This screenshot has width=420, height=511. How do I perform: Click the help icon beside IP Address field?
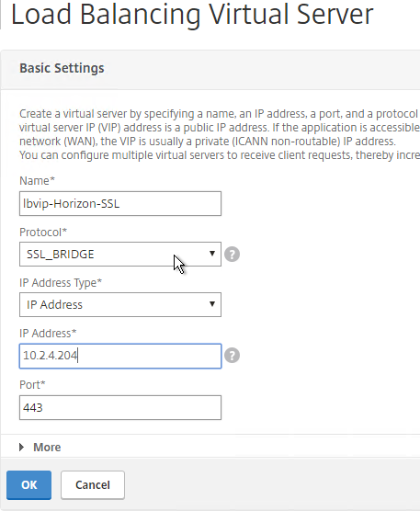point(232,356)
